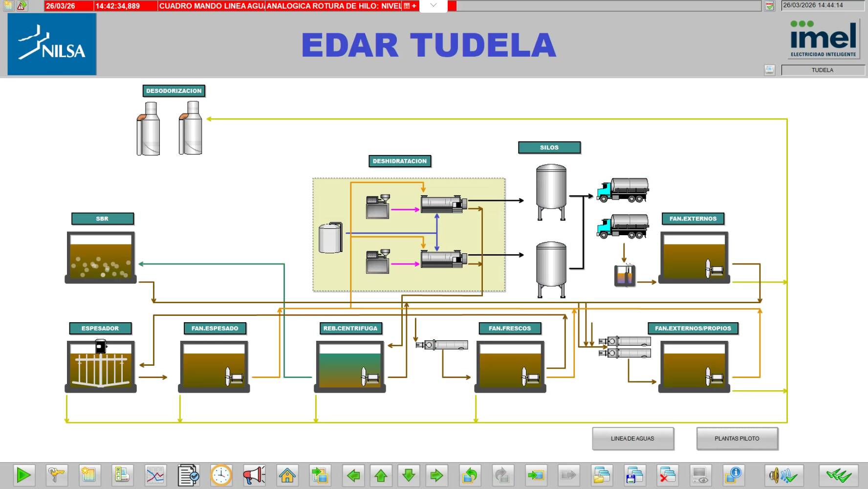Click the save windows floppy icon
Viewport: 868px width, 489px height.
tap(634, 475)
